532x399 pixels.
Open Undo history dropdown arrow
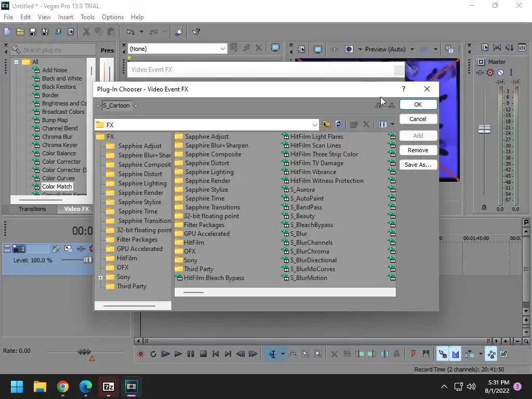tap(141, 32)
